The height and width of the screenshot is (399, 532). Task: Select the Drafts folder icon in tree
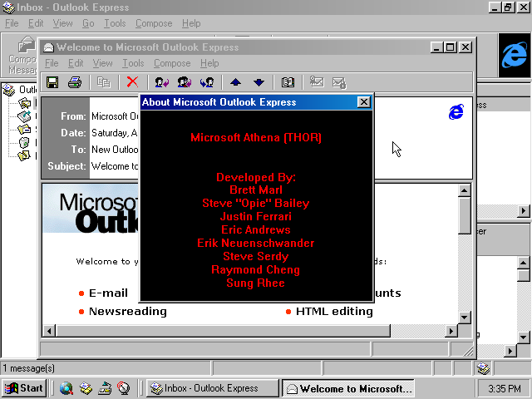(24, 155)
